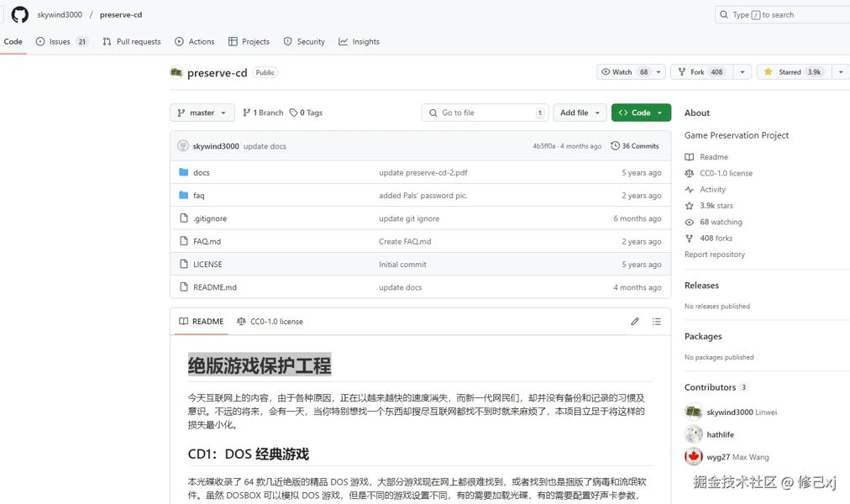The height and width of the screenshot is (504, 850).
Task: Open the master branch dropdown
Action: (202, 113)
